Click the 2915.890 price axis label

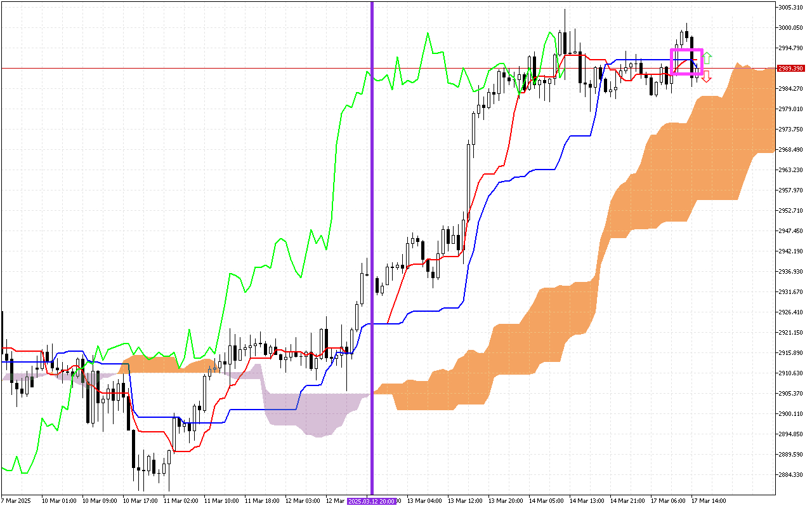(x=790, y=353)
